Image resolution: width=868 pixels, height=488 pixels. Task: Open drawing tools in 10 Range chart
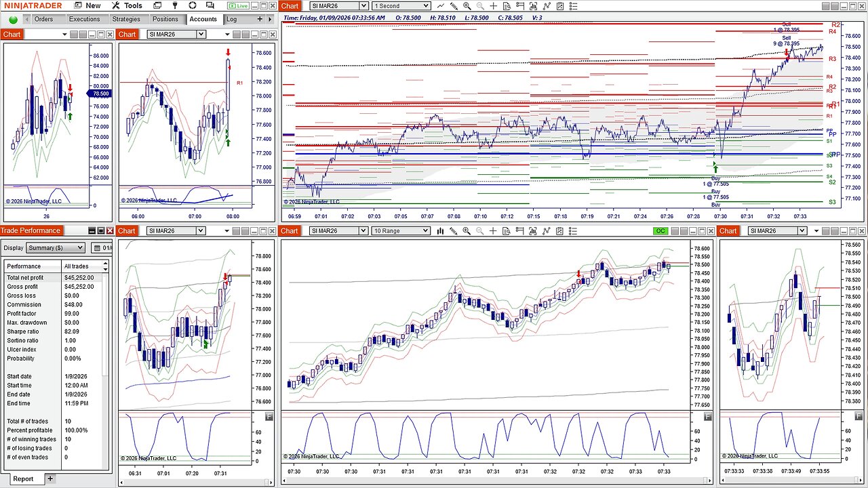pos(454,231)
